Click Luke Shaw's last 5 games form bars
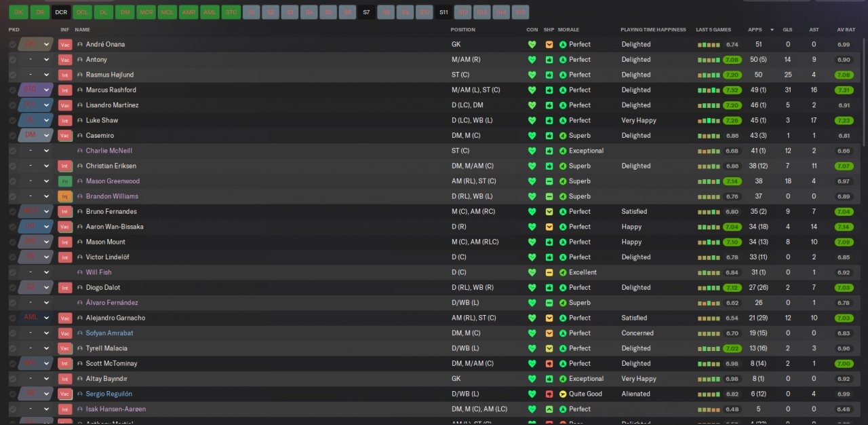The image size is (868, 425). 709,120
